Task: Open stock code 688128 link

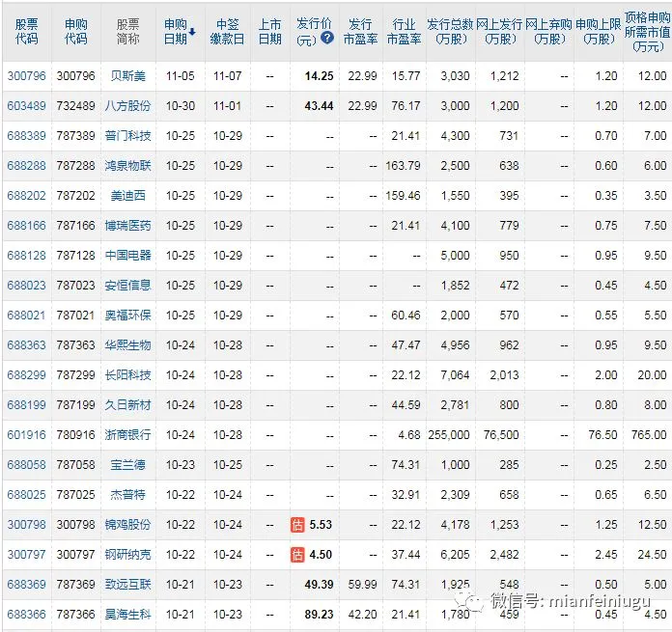Action: (26, 256)
